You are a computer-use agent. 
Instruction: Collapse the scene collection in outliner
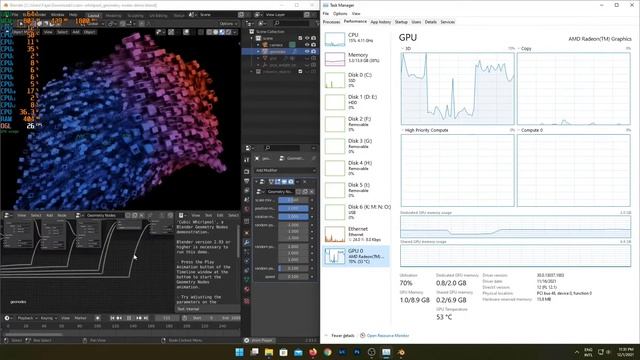pos(252,38)
